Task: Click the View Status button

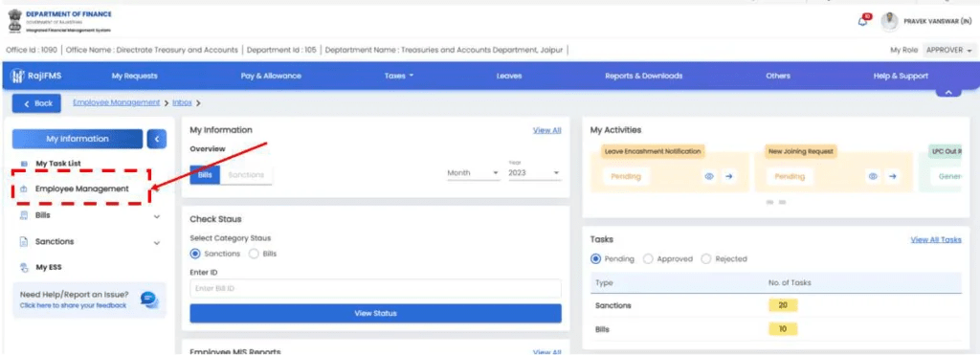Action: coord(375,313)
